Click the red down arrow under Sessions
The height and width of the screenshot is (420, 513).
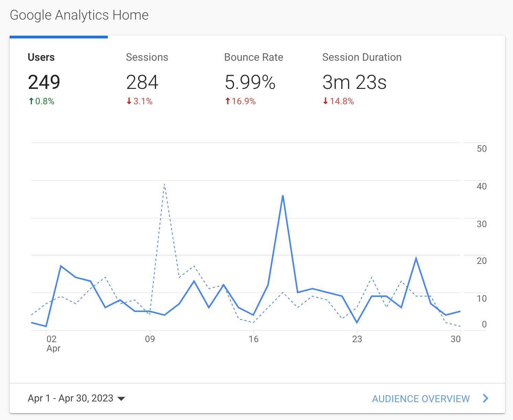click(129, 101)
